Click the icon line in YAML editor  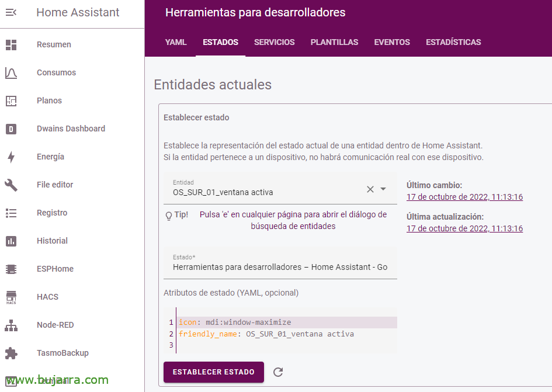(287, 322)
